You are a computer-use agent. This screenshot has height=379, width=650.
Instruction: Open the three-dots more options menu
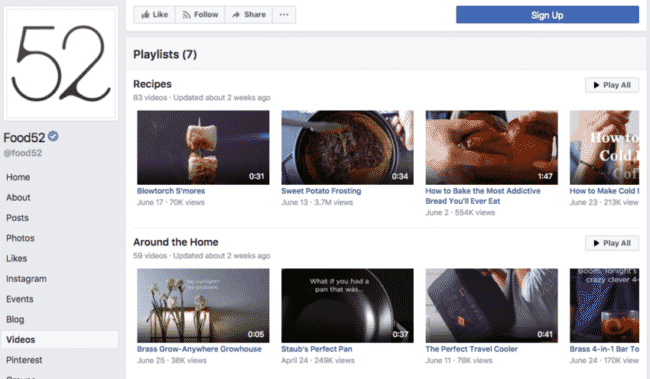(x=284, y=15)
